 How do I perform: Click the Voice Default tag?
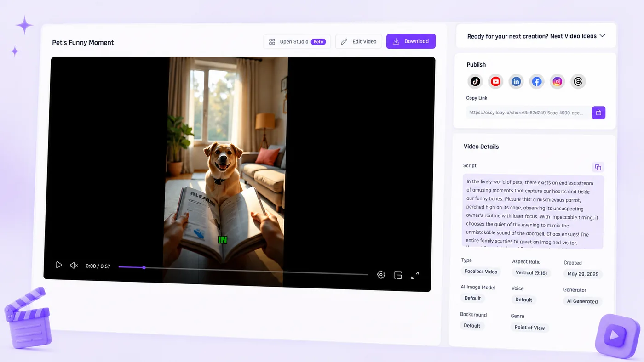click(523, 300)
